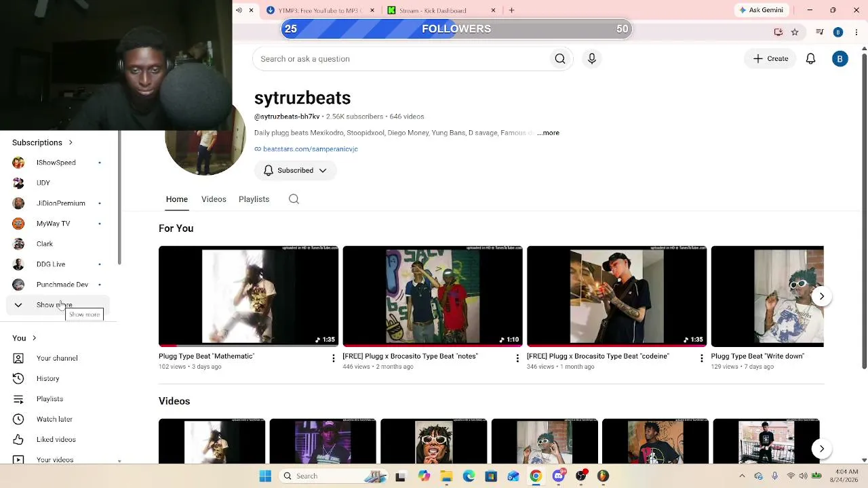Open more options for Plugg Type Beat "Mathematic"
Screen dimensions: 868x488
point(333,358)
